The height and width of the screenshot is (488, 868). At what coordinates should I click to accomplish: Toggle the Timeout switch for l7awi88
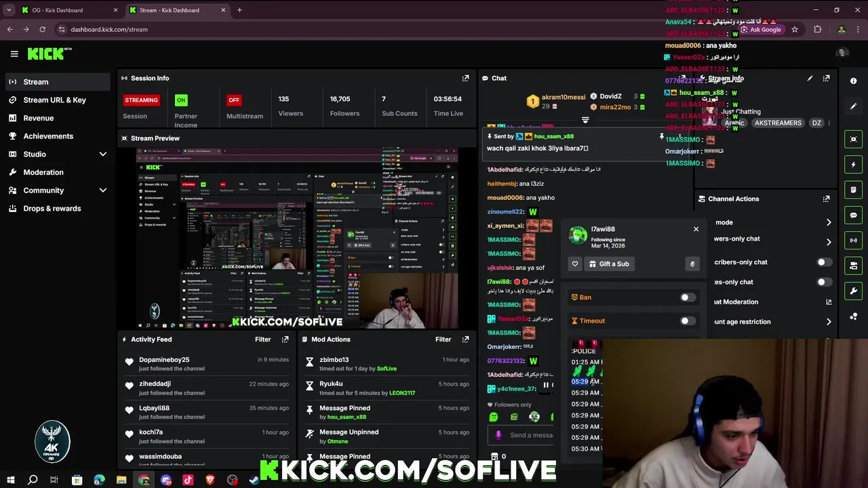[x=688, y=321]
